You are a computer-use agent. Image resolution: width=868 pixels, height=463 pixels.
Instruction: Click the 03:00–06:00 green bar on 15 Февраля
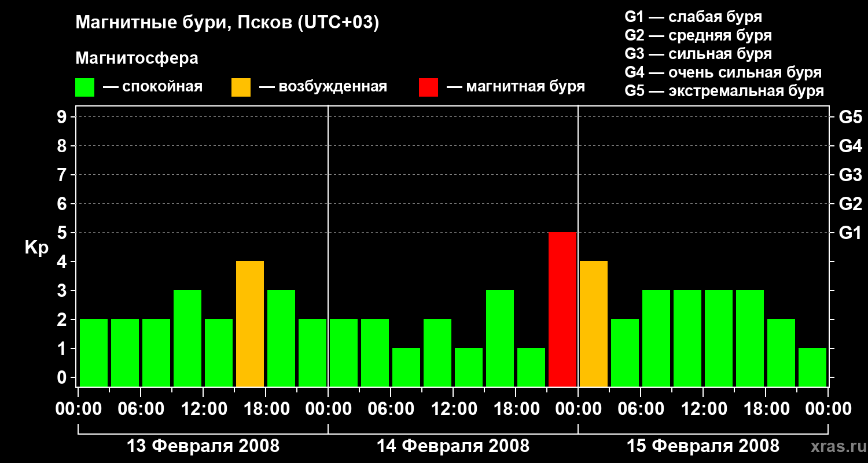click(x=625, y=352)
